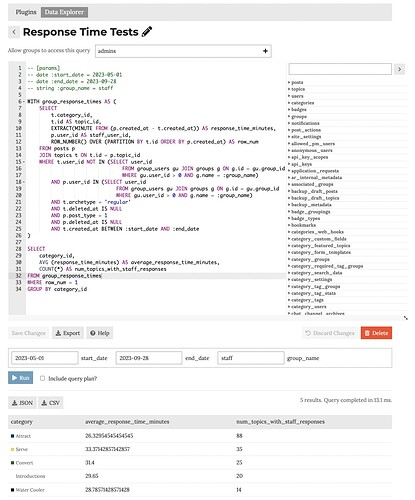415x500 pixels.
Task: Expand the posts table in schema list
Action: [x=289, y=82]
